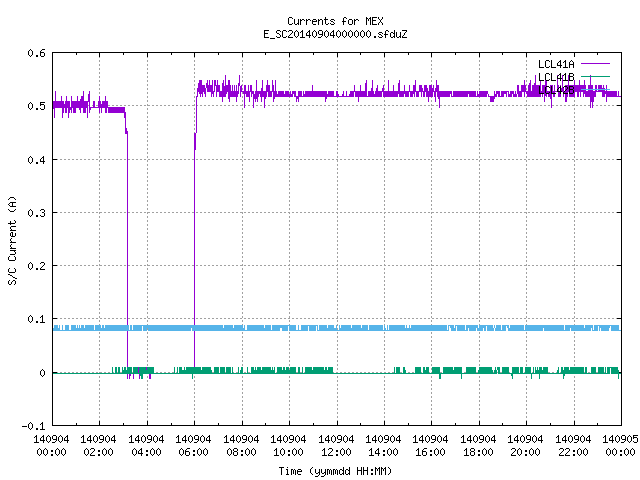The image size is (640, 480).
Task: Click the y-axis tick value "0.5"
Action: tap(36, 106)
